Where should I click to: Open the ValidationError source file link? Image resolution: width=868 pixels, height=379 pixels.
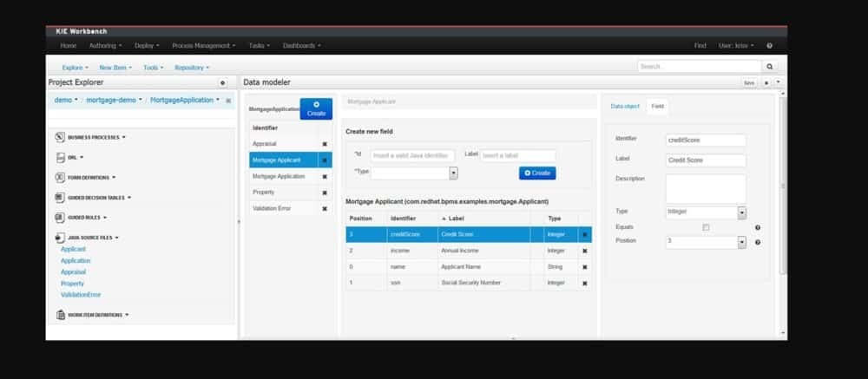coord(81,295)
